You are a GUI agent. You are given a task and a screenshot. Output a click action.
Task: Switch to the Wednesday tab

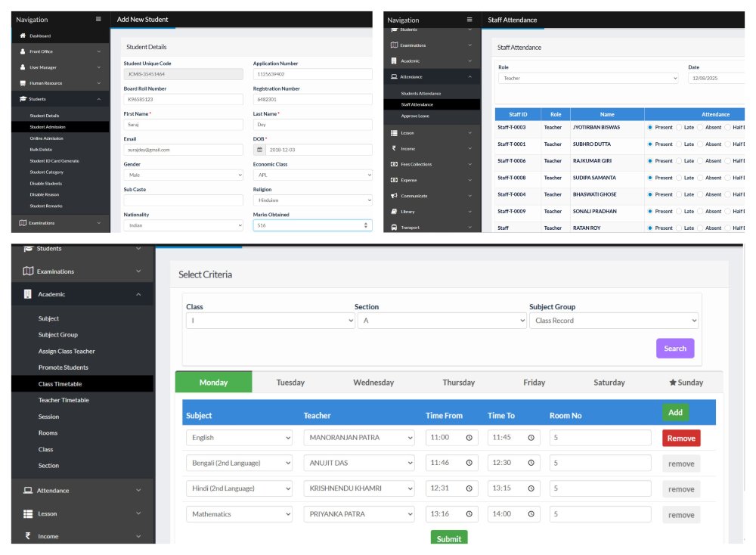point(373,383)
